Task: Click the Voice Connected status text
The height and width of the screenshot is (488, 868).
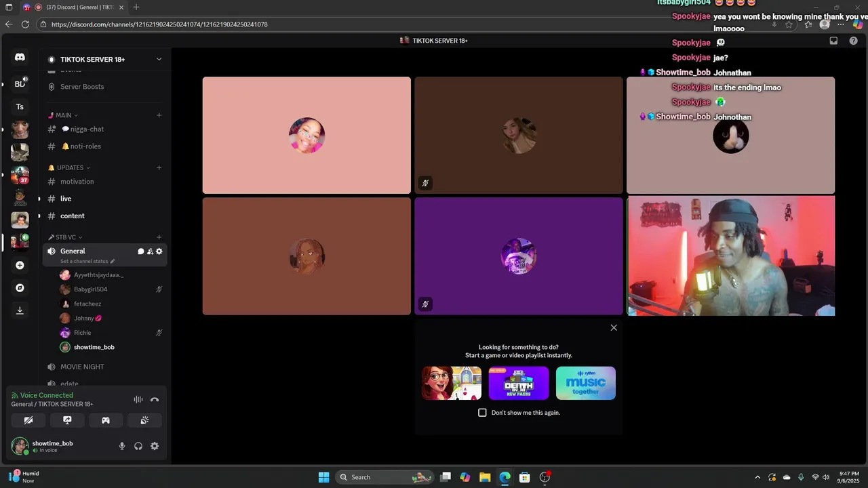Action: point(46,395)
